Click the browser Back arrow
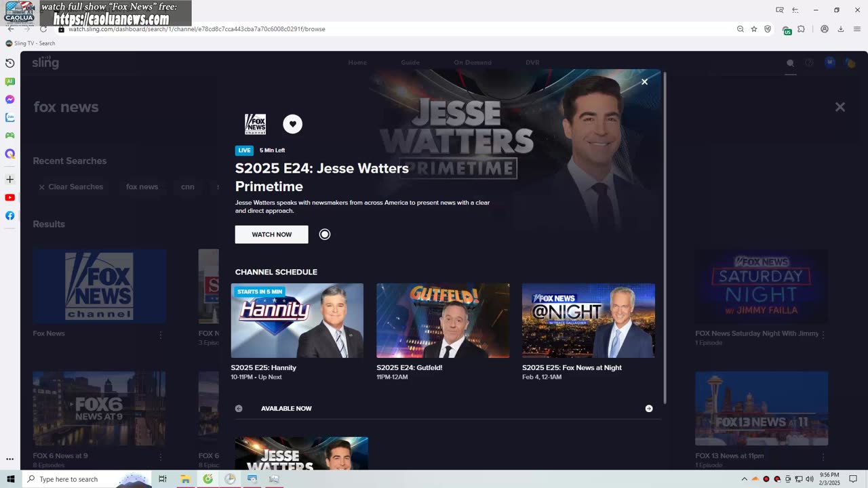 [11, 29]
